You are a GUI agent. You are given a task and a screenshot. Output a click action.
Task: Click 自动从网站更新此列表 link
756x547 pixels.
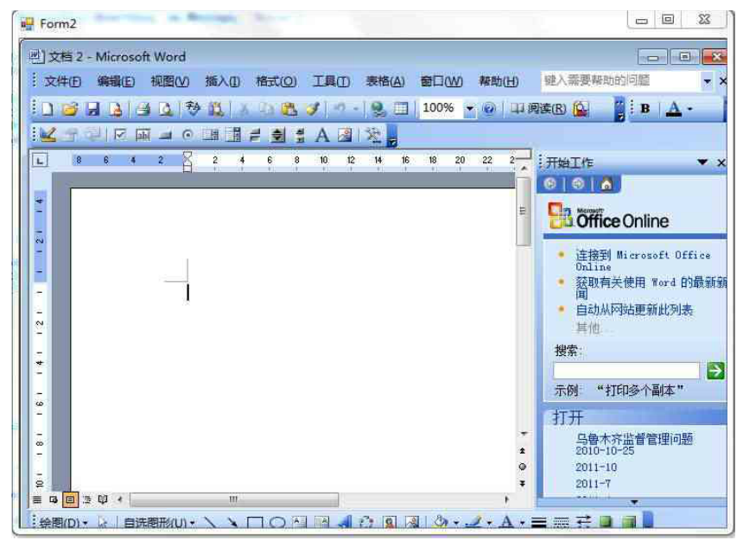[x=634, y=309]
